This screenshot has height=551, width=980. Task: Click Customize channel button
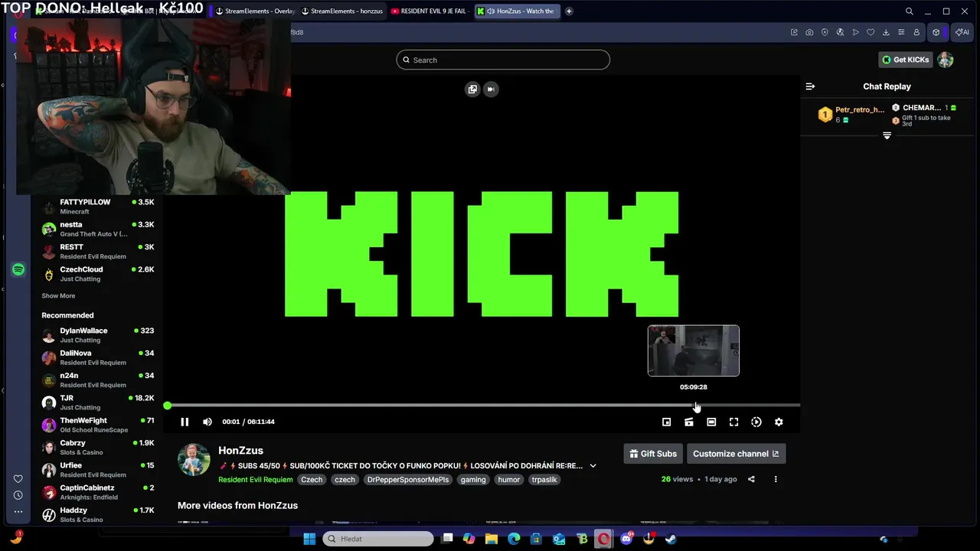(736, 454)
